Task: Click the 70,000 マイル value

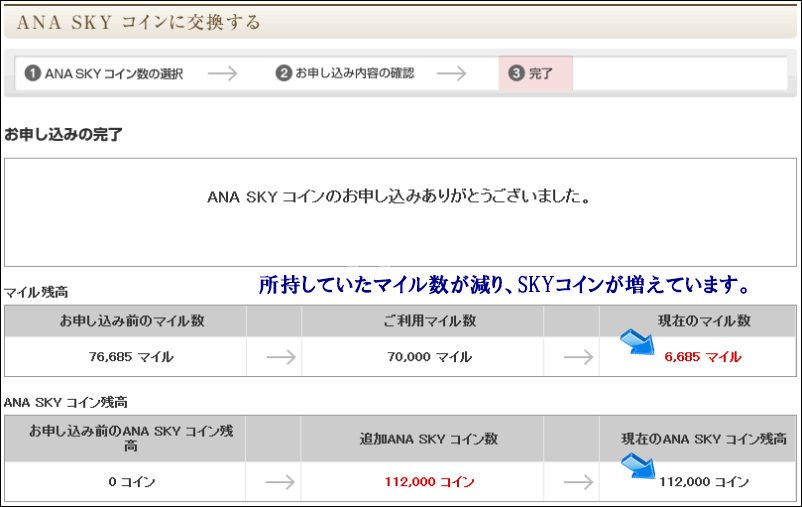Action: point(429,357)
